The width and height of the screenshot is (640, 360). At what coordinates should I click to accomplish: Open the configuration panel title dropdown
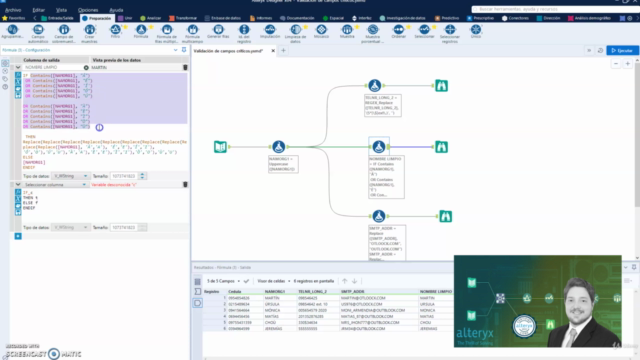[176, 50]
